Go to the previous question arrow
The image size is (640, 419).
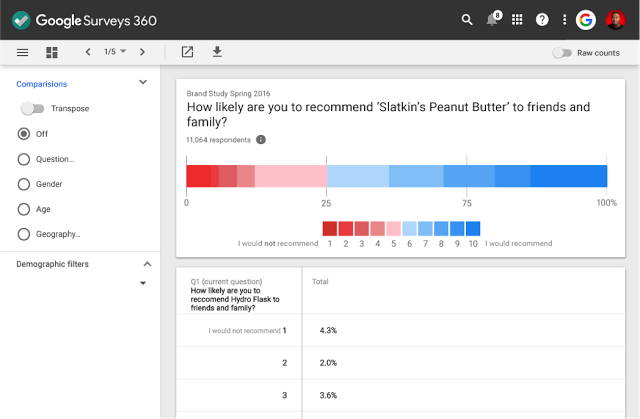pyautogui.click(x=88, y=52)
